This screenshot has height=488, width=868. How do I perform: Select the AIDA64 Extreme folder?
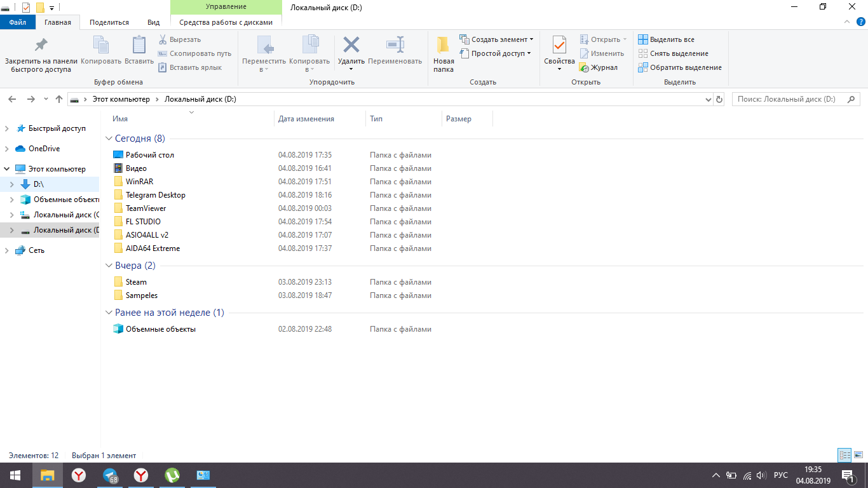(x=153, y=248)
